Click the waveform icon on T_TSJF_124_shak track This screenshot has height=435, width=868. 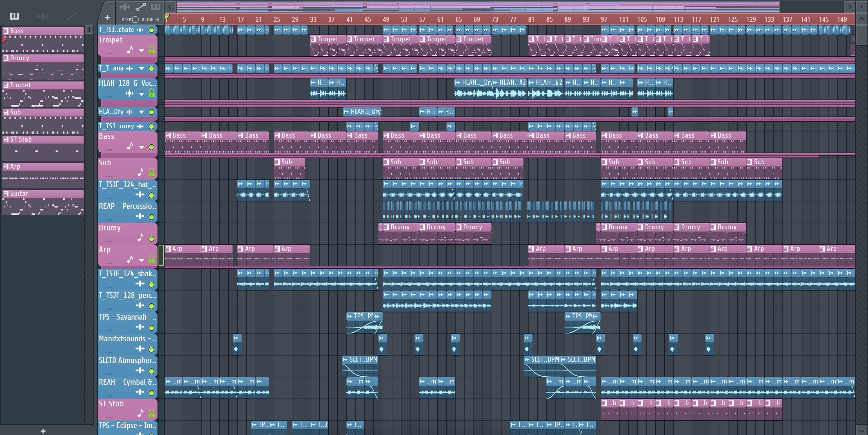[140, 283]
